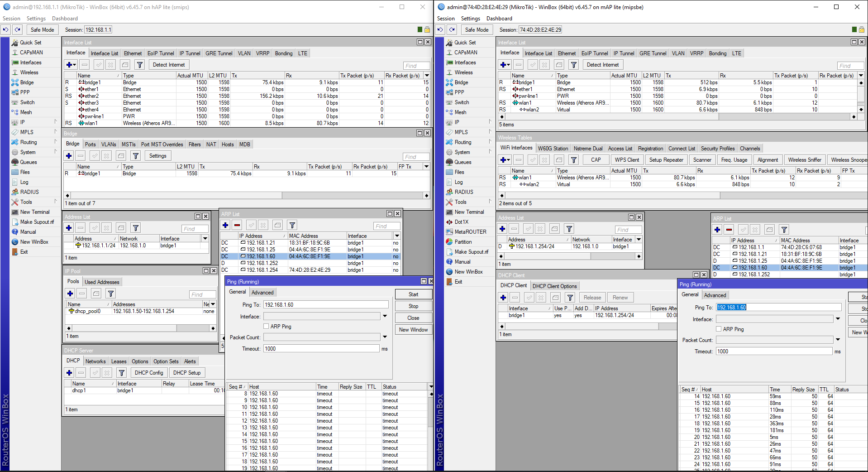Click Settings button in left Bridge window
Screen dimensions: 868x472
pos(157,156)
